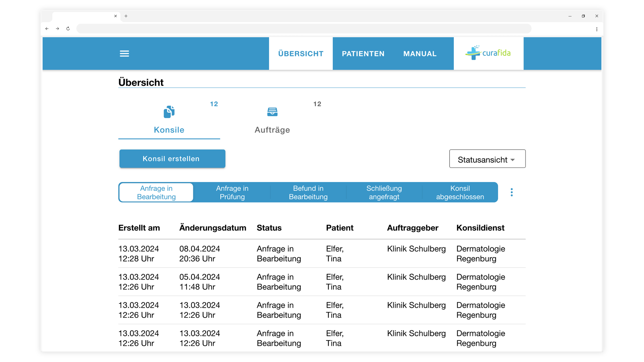Select the Befund in Bearbeitung filter
The image size is (644, 362).
pyautogui.click(x=308, y=192)
